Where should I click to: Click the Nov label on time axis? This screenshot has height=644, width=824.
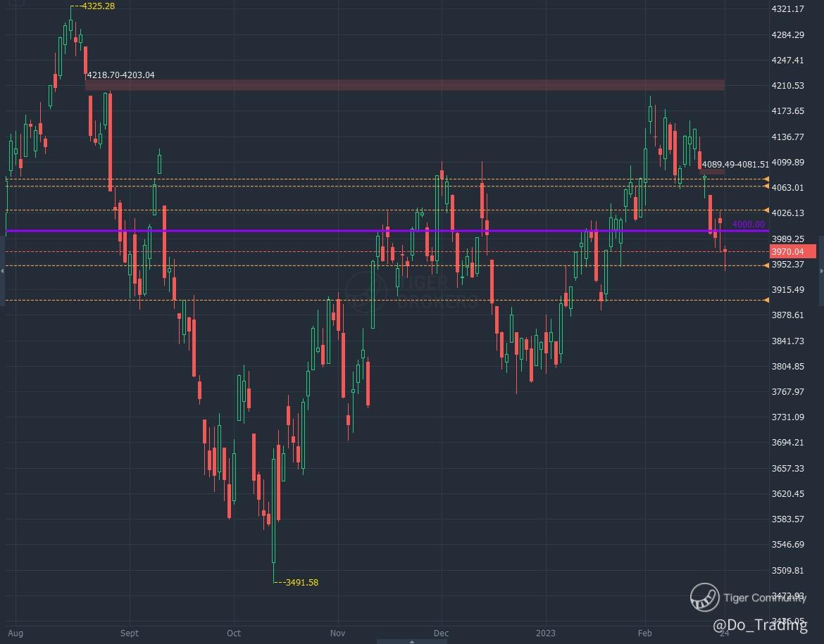coord(337,633)
